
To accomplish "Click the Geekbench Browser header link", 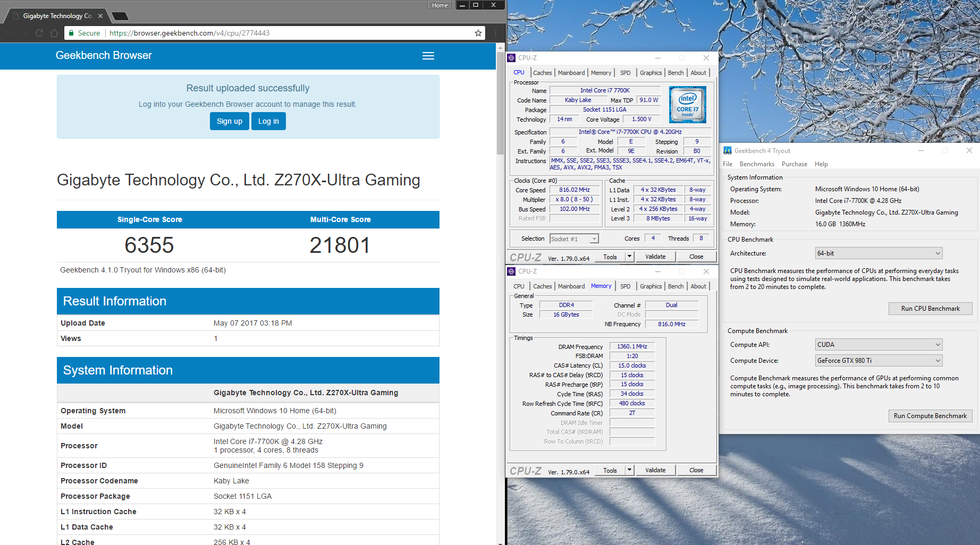I will (x=104, y=55).
